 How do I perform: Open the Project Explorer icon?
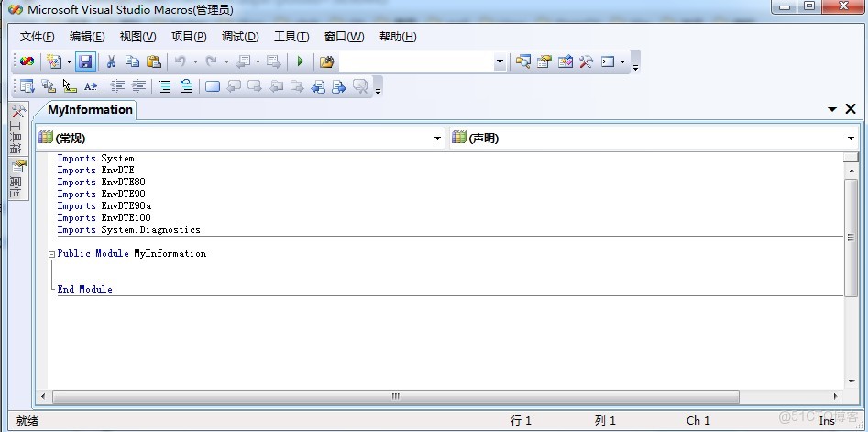(522, 61)
